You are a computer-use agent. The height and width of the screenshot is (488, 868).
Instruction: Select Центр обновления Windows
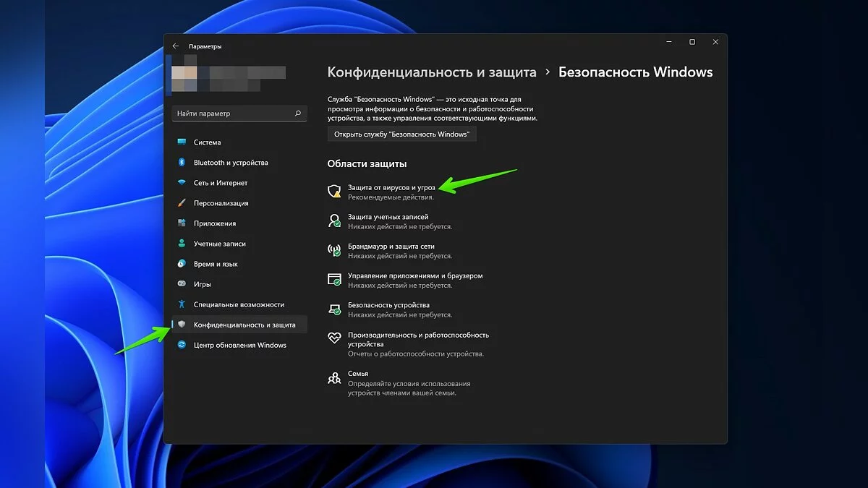coord(239,345)
